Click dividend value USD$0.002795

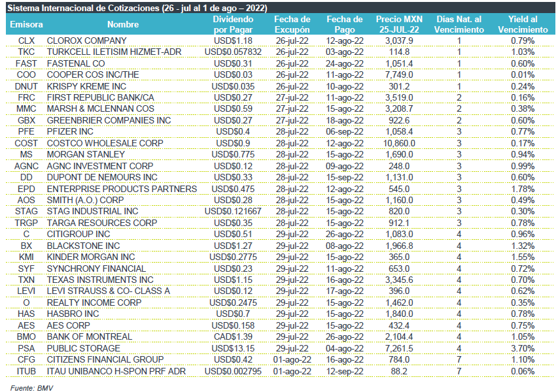coord(233,371)
